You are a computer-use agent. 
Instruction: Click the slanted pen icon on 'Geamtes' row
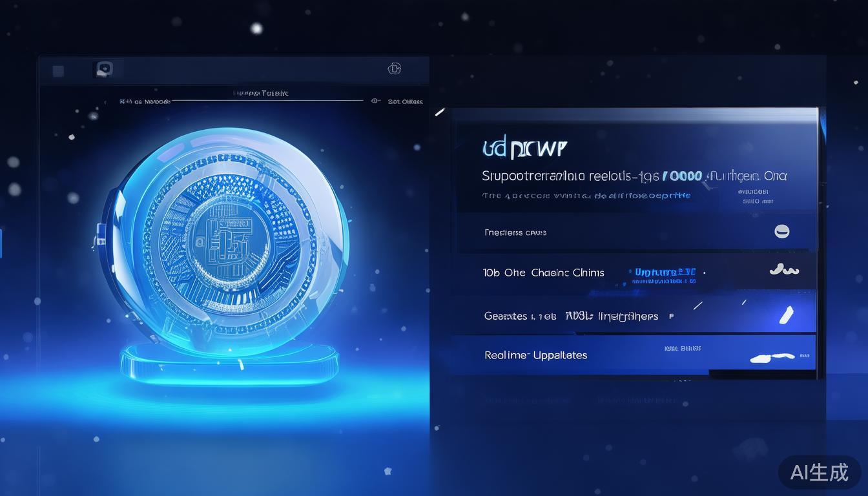(786, 315)
